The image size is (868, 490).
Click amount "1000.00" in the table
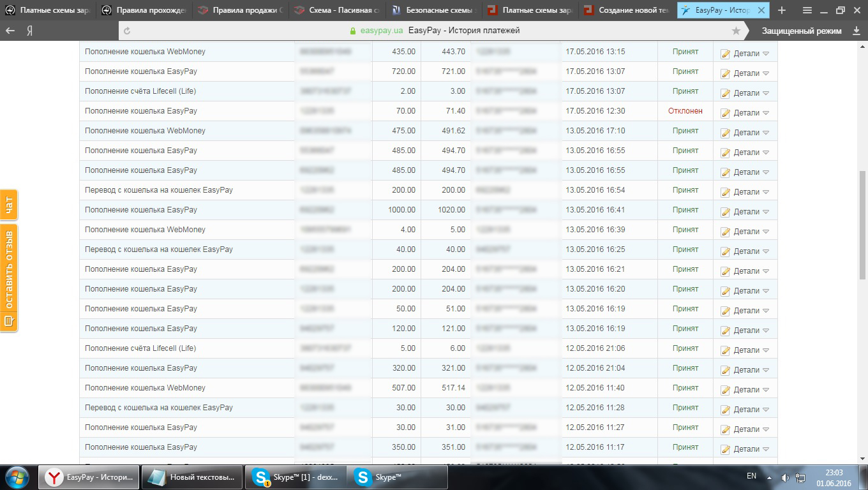pos(401,210)
